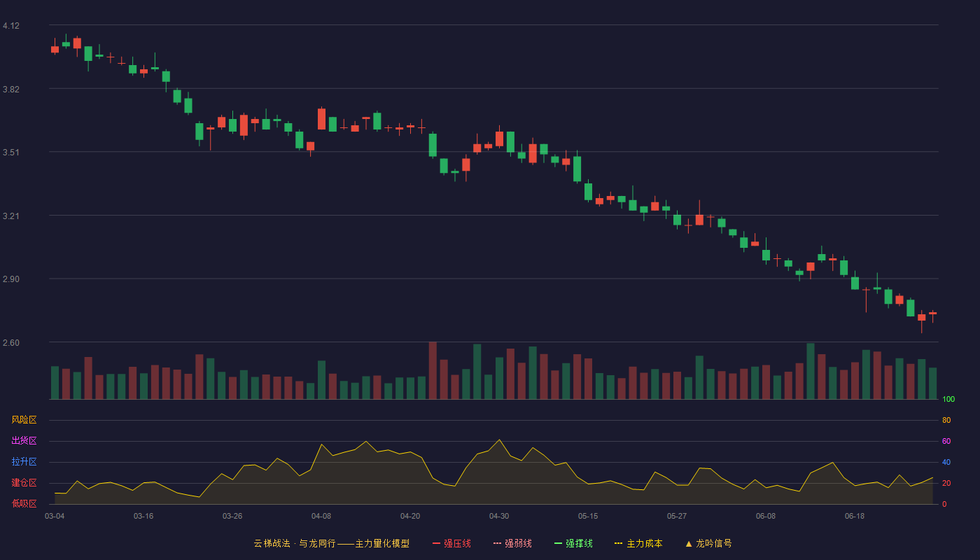Click the 100 indicator scale label

pos(948,399)
